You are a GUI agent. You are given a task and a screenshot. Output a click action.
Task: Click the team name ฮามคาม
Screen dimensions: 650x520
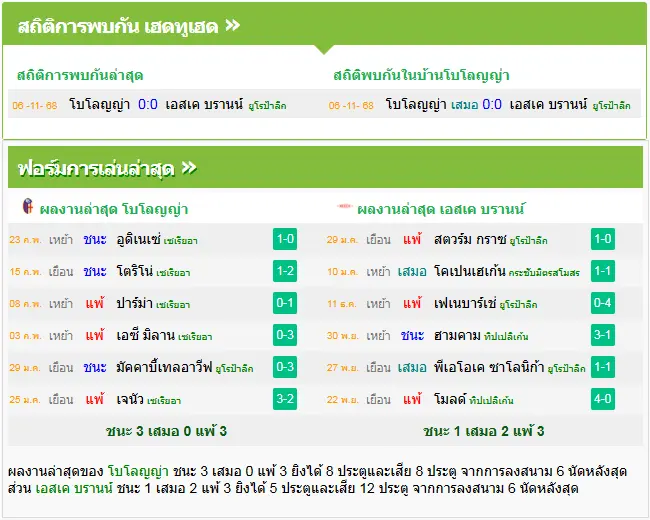point(457,335)
